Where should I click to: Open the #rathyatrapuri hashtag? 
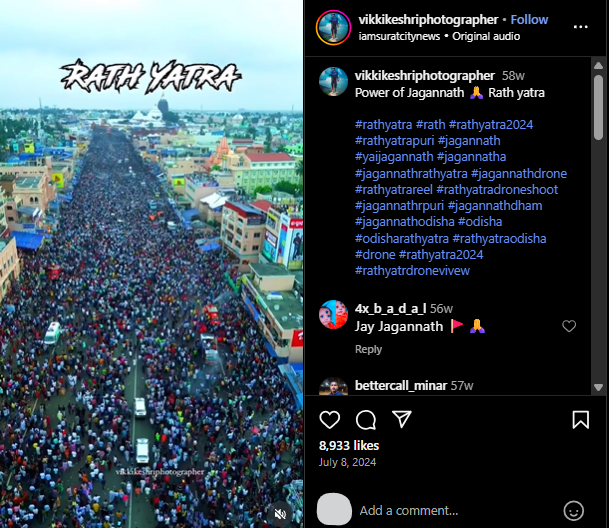coord(394,141)
